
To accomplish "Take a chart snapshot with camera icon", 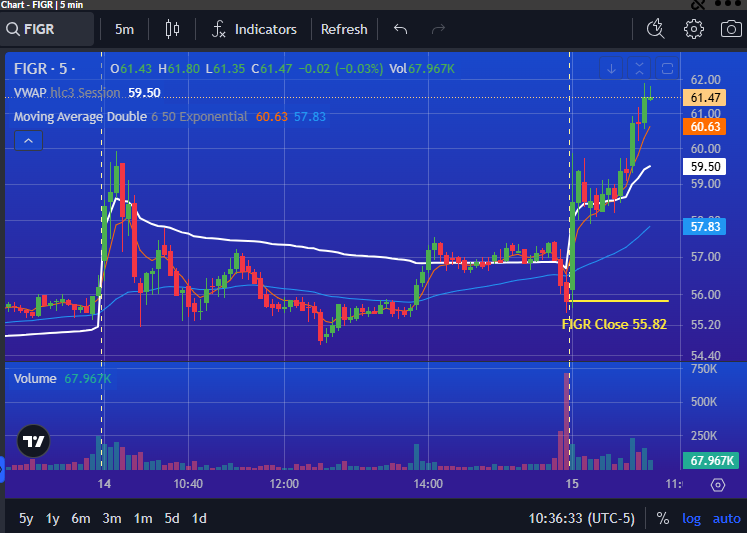I will 731,29.
